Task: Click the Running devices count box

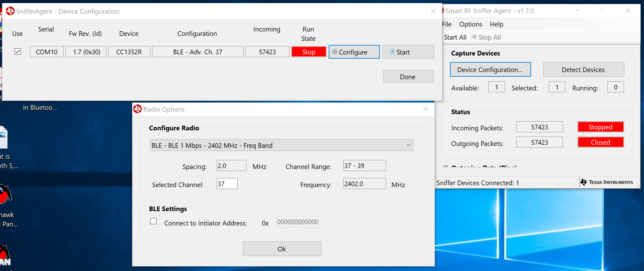Action: tap(616, 87)
